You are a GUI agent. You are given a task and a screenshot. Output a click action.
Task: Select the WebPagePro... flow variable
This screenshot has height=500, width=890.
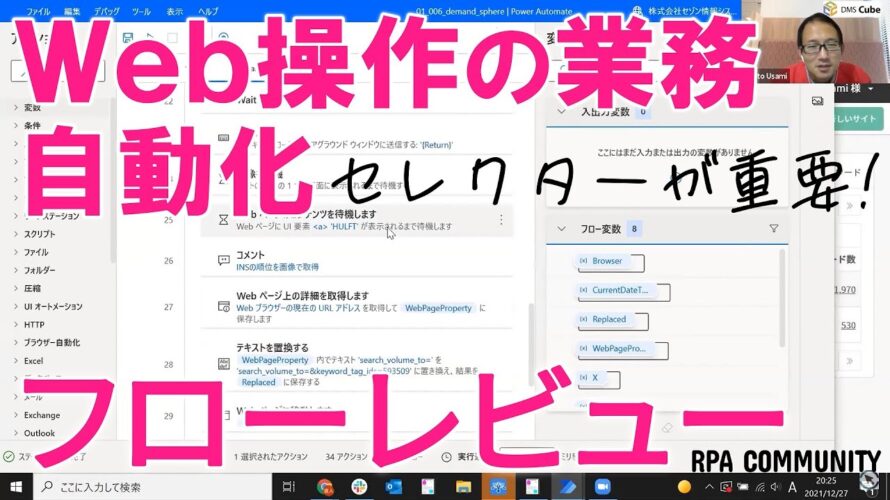[x=614, y=348]
